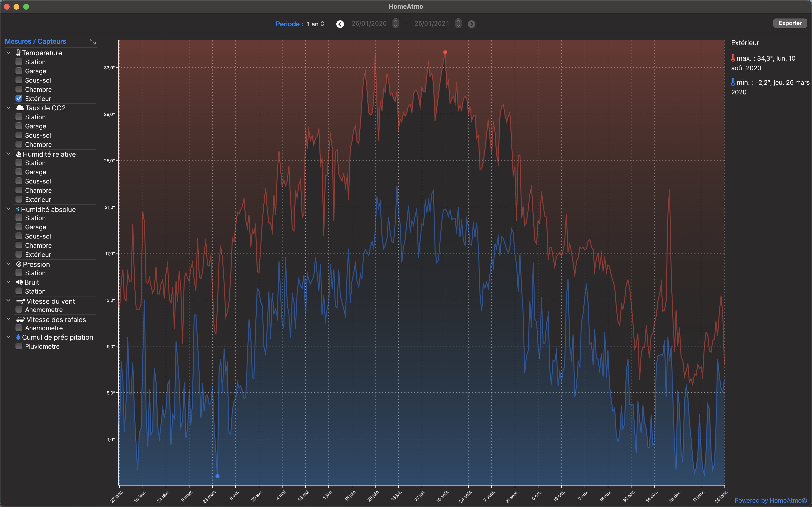
Task: Uncheck the Extérieur temperature checkbox
Action: [x=19, y=98]
